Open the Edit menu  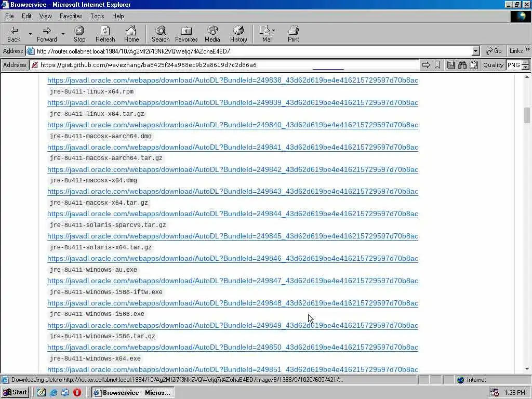point(26,16)
